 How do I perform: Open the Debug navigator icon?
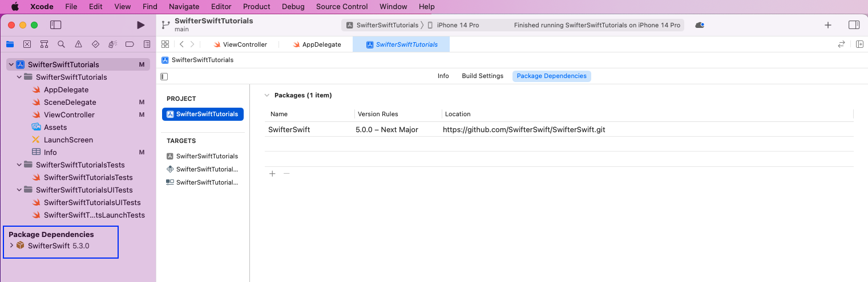click(112, 44)
